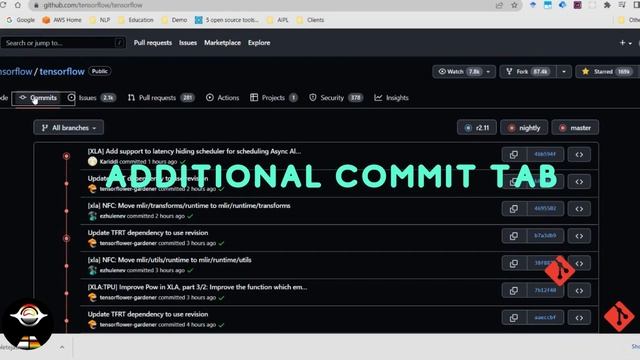Image resolution: width=640 pixels, height=360 pixels.
Task: Select the r2.11 branch chip
Action: (x=477, y=128)
